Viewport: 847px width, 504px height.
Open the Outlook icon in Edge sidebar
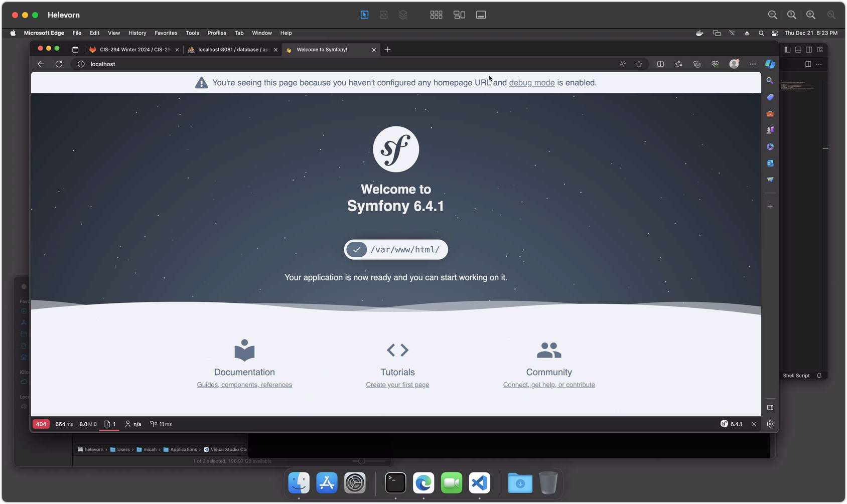770,163
